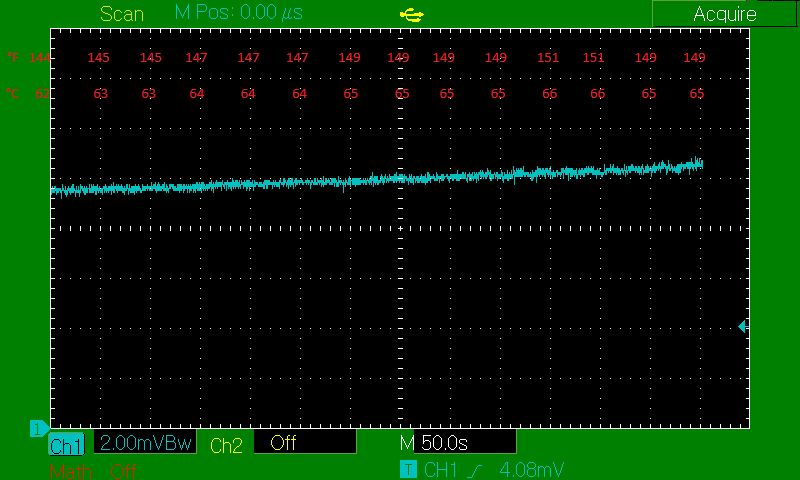Click the M 50.0s timebase readout

click(x=458, y=442)
